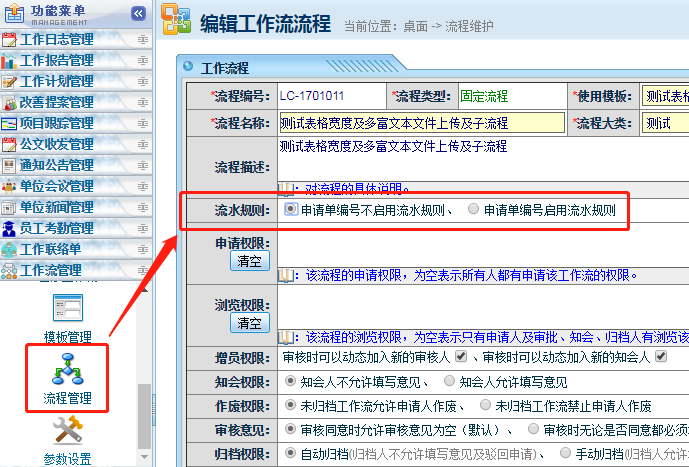This screenshot has width=689, height=467.
Task: Open 单位会议管理 icon
Action: point(9,187)
